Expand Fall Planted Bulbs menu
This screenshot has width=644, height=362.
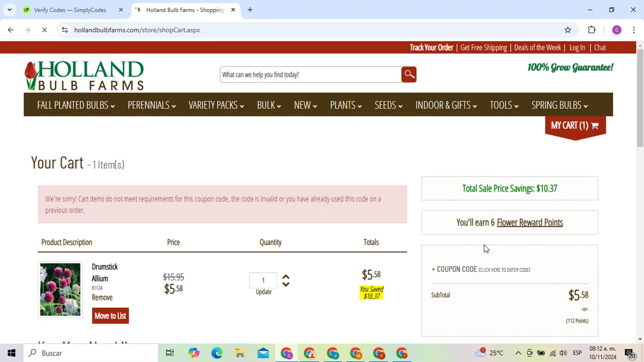76,105
